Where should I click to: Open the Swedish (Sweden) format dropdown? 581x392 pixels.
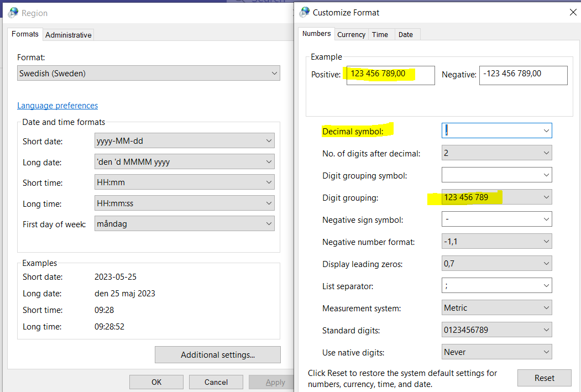click(274, 72)
